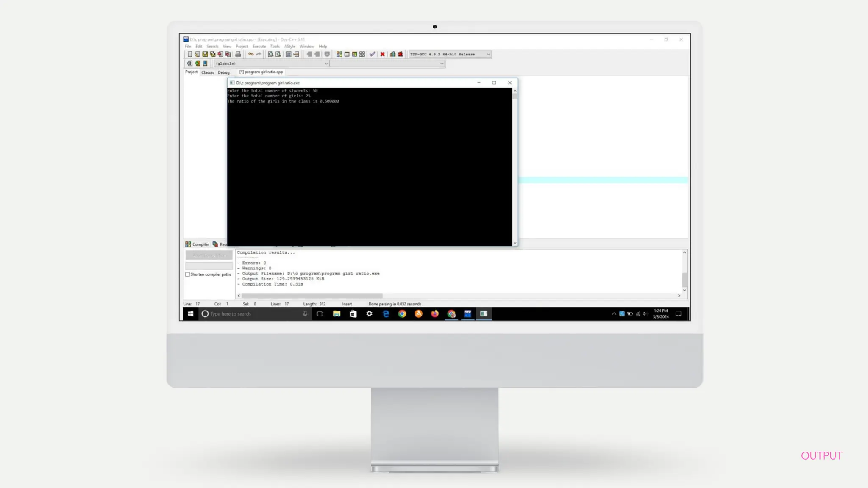Open the Execute menu
The image size is (868, 488).
(x=259, y=47)
